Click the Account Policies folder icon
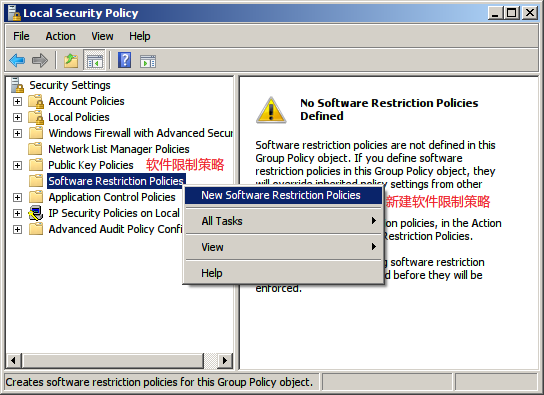 [x=36, y=101]
